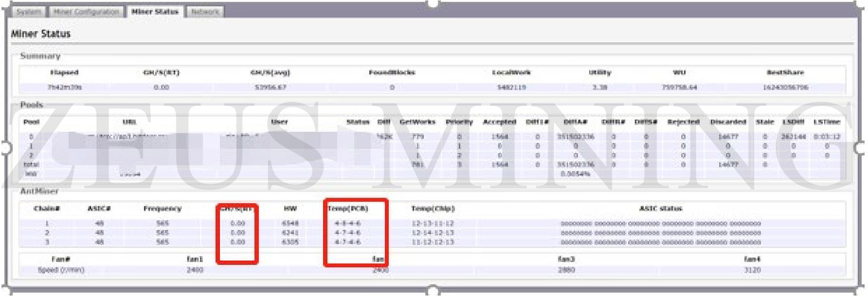
Task: Click the ASIC status for chain 2
Action: [660, 233]
